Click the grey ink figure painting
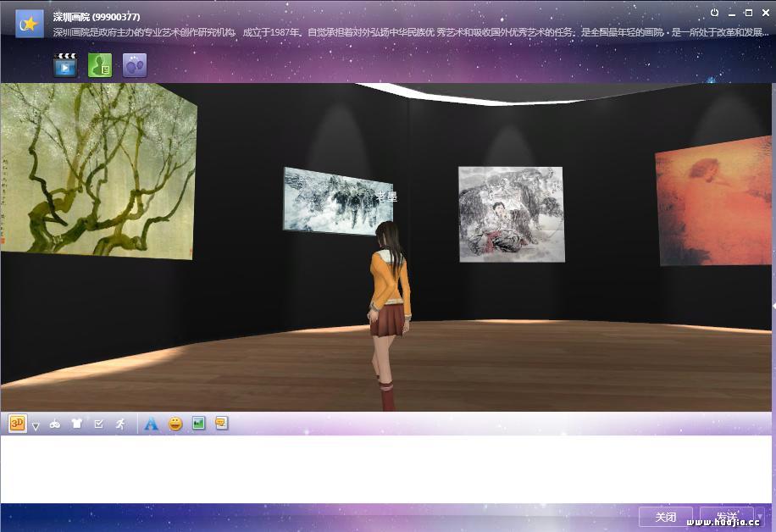776x532 pixels. pyautogui.click(x=512, y=213)
